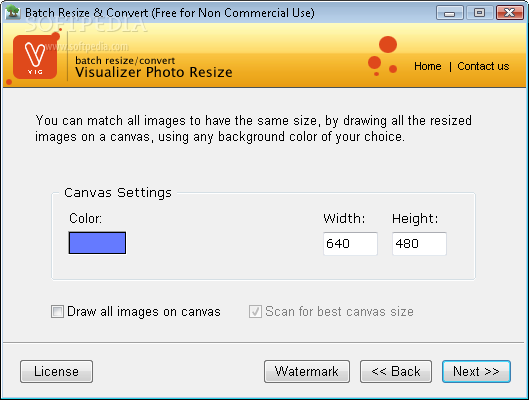Enable Draw all images on canvas
The width and height of the screenshot is (529, 400).
pyautogui.click(x=57, y=311)
